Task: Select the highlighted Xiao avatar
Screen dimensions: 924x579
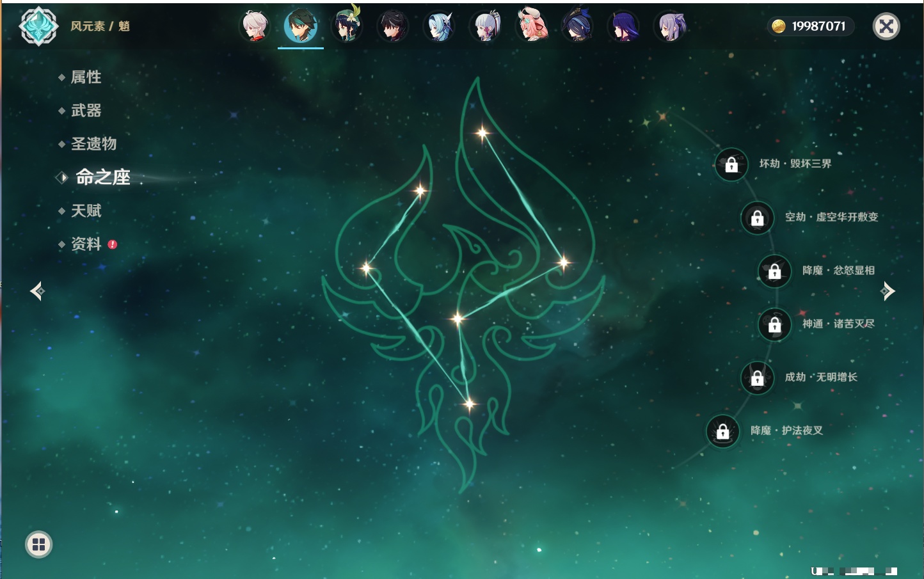Action: point(301,26)
